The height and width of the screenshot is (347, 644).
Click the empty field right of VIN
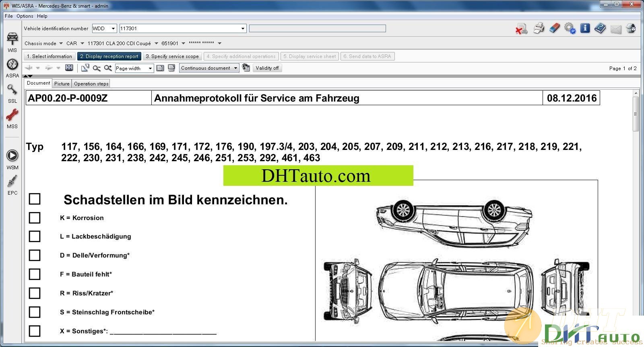click(318, 29)
